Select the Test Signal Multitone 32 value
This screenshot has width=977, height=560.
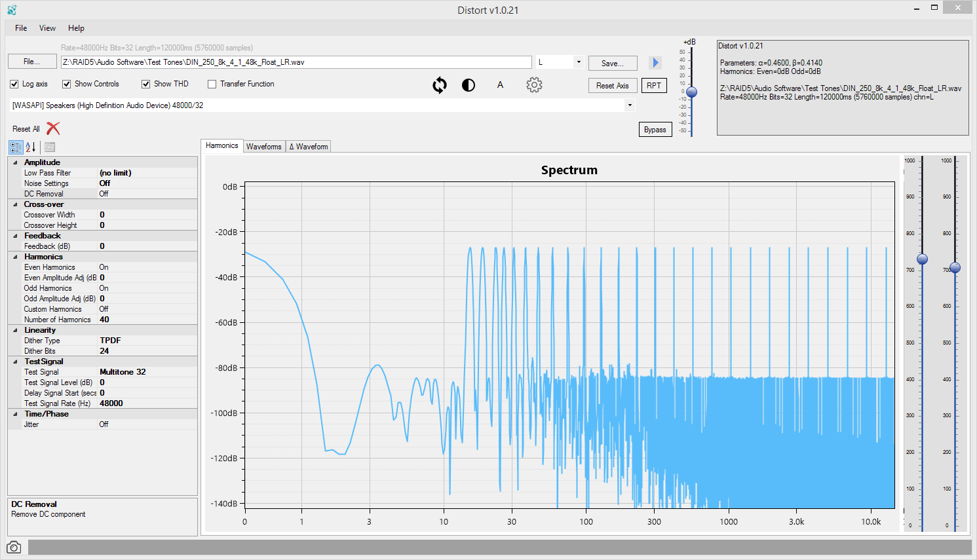147,372
